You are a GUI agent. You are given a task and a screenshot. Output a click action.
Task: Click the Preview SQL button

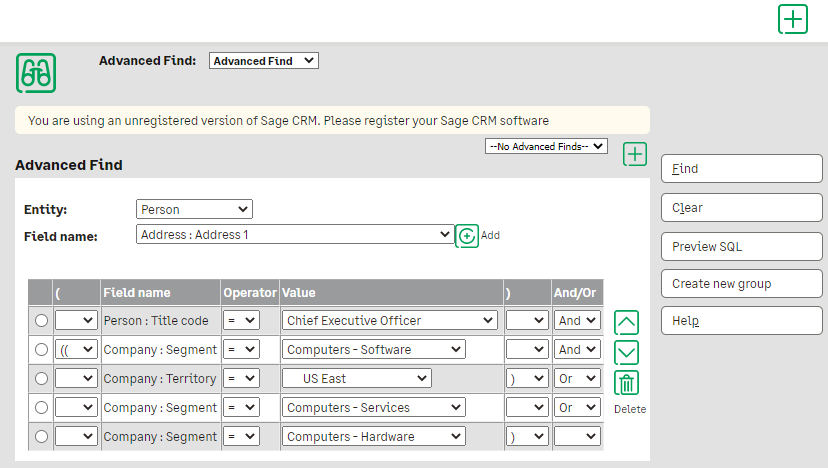coord(741,247)
